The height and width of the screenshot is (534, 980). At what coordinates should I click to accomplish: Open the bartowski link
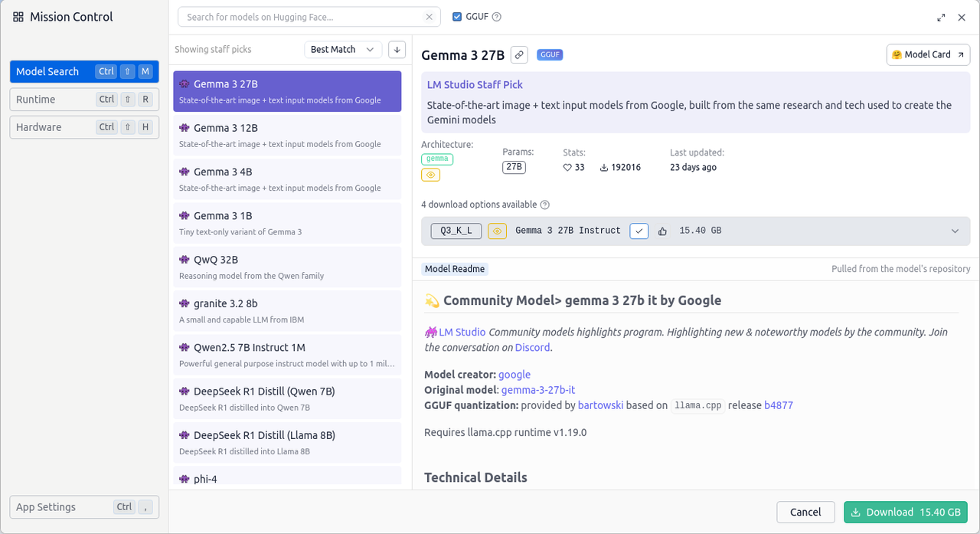tap(599, 405)
